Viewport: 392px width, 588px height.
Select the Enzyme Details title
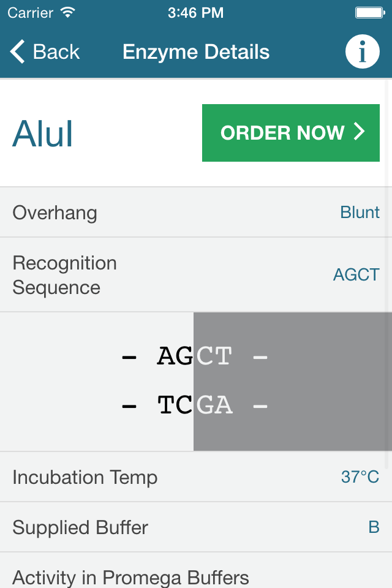coord(195,51)
